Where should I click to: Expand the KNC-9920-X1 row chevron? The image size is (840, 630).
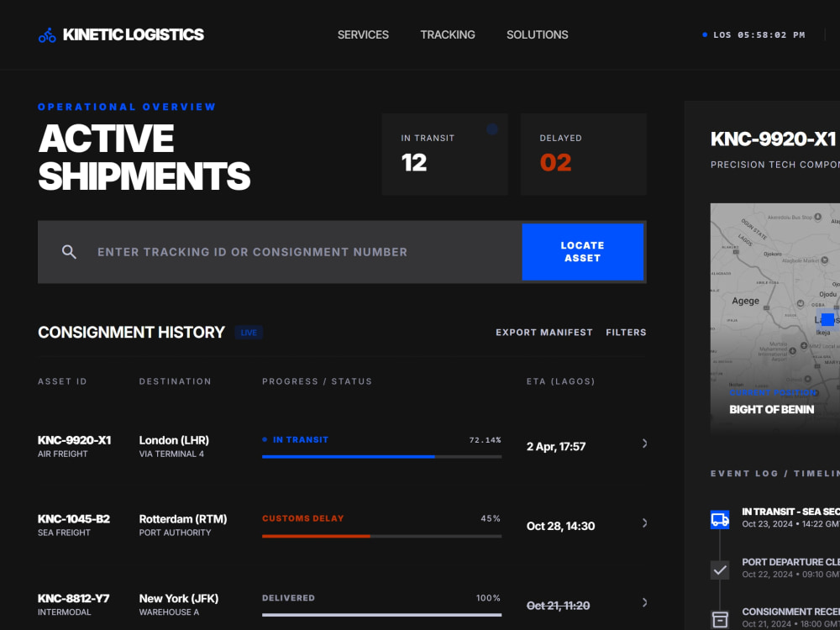(x=644, y=444)
